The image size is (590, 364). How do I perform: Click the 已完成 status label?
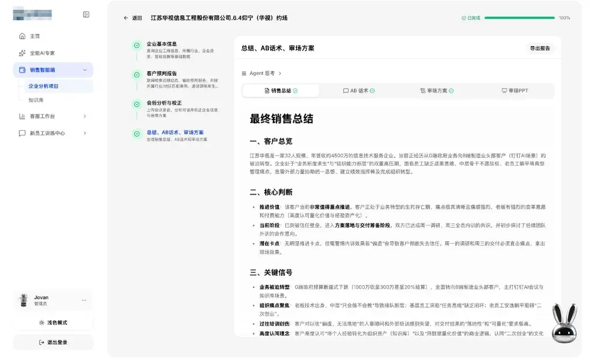(474, 18)
